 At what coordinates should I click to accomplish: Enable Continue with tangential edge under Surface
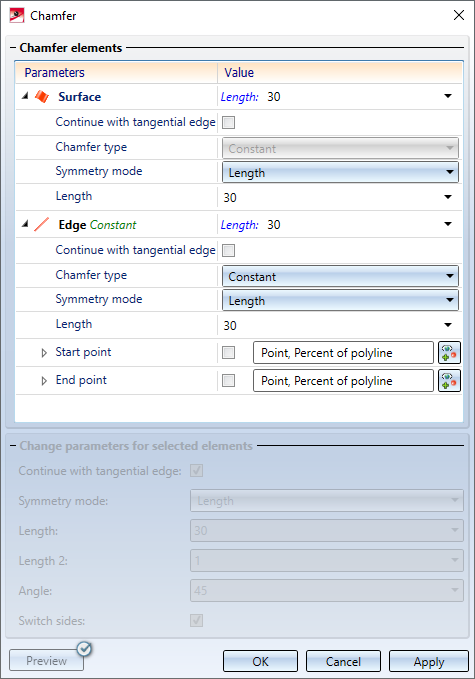click(229, 123)
